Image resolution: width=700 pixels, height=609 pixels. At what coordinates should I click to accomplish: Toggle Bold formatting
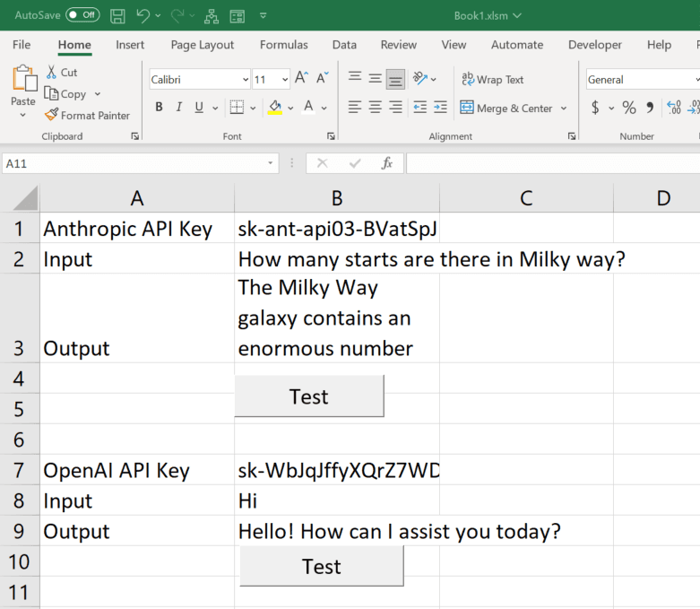(159, 108)
